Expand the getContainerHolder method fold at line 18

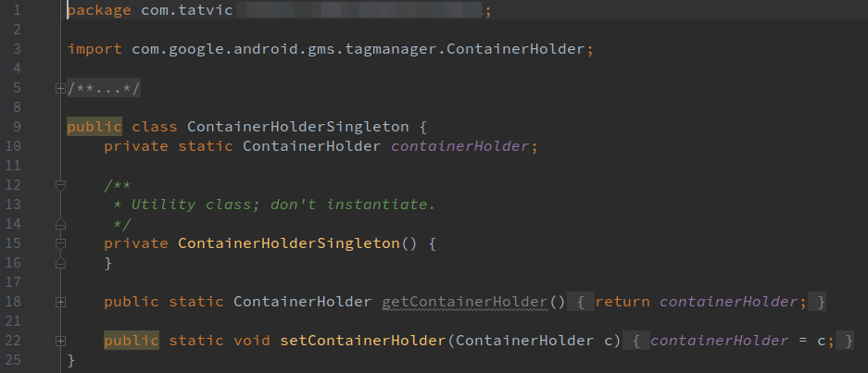(x=61, y=302)
